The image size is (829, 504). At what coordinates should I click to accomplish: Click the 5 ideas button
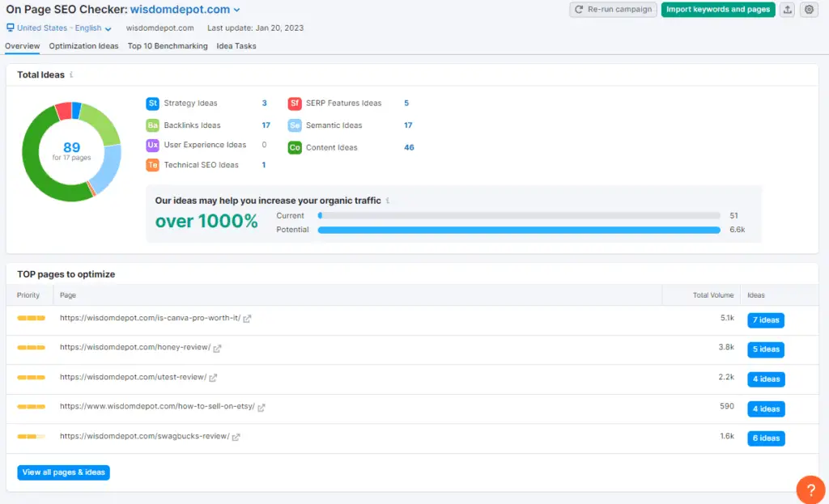(x=766, y=349)
